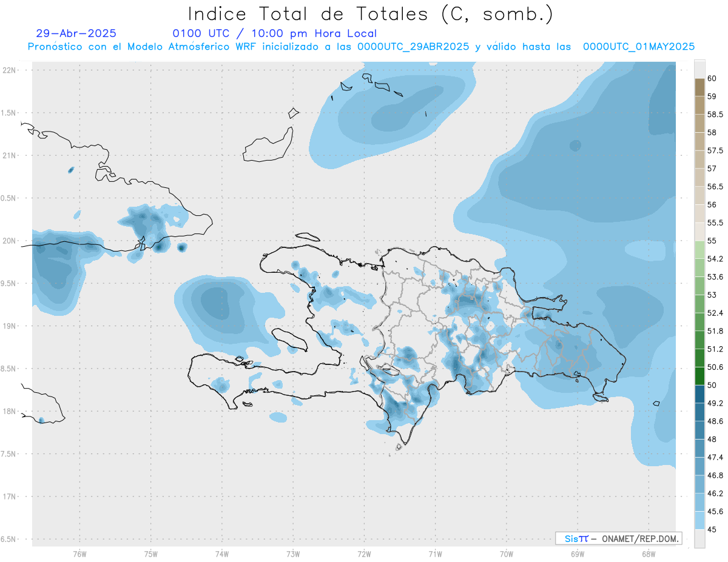Select the dark blue swatch between 49.2 and 50
The height and width of the screenshot is (562, 728).
[x=699, y=394]
